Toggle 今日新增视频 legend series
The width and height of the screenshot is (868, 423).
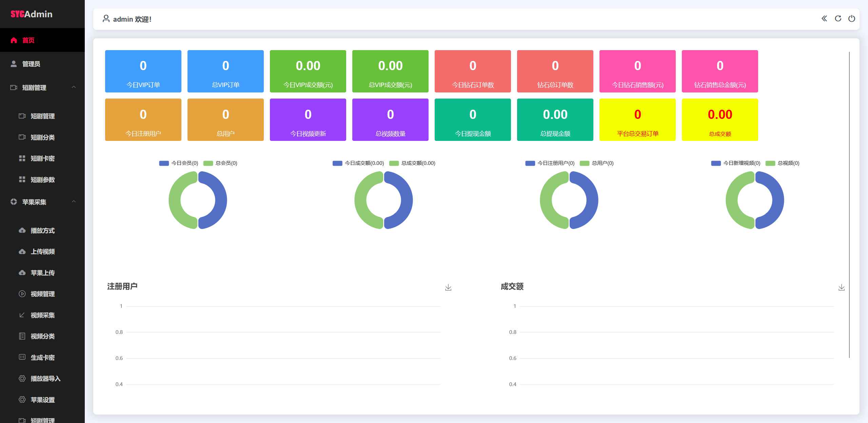click(x=736, y=163)
